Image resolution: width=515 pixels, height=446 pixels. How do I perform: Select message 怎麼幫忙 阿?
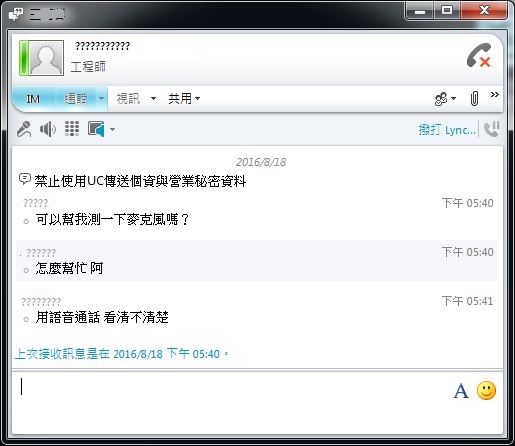(69, 268)
